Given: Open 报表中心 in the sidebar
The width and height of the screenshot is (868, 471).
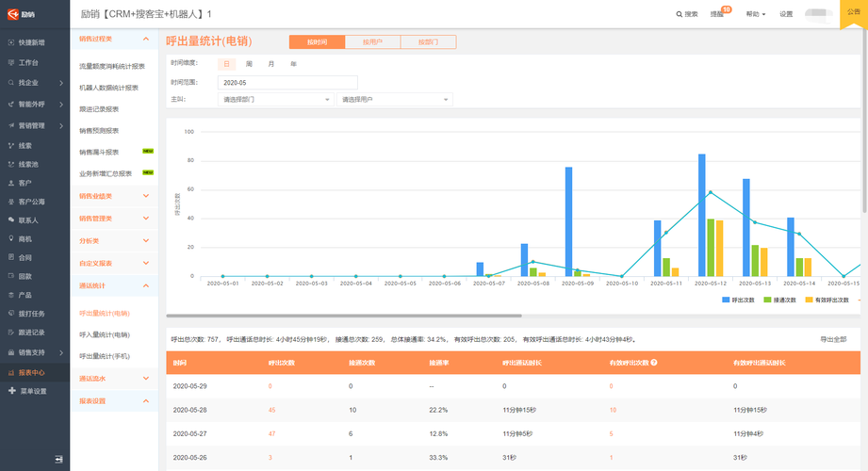Looking at the screenshot, I should pos(31,372).
